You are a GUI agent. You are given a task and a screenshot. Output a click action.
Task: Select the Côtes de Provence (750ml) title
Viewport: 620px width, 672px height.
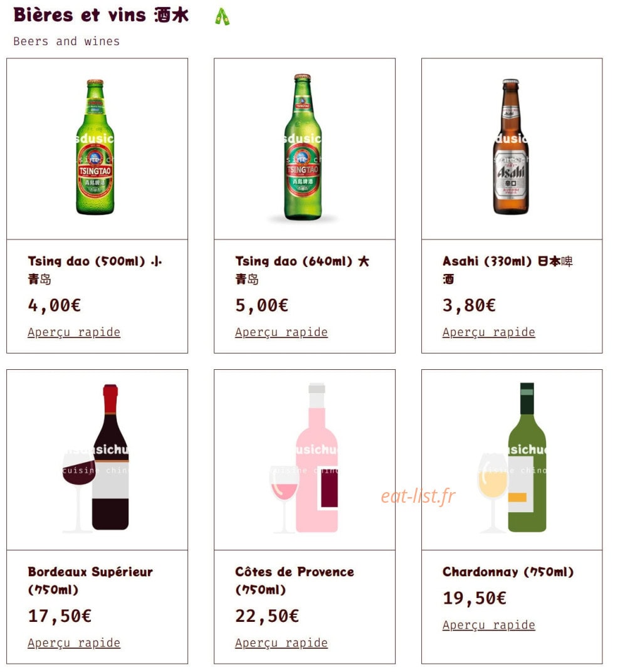click(x=295, y=580)
